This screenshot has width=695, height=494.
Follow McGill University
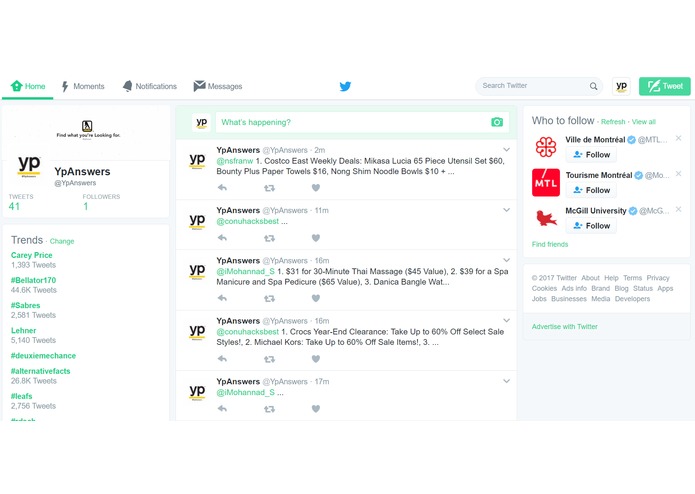(591, 226)
